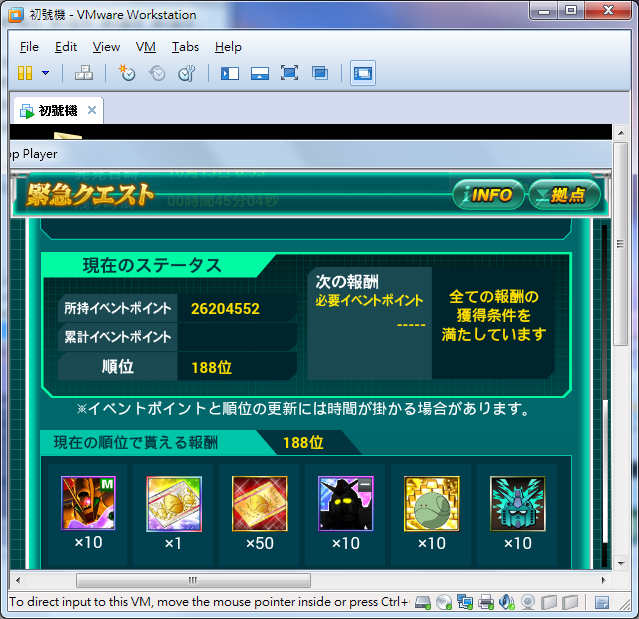Click the printer status icon
The width and height of the screenshot is (639, 619).
pyautogui.click(x=486, y=602)
